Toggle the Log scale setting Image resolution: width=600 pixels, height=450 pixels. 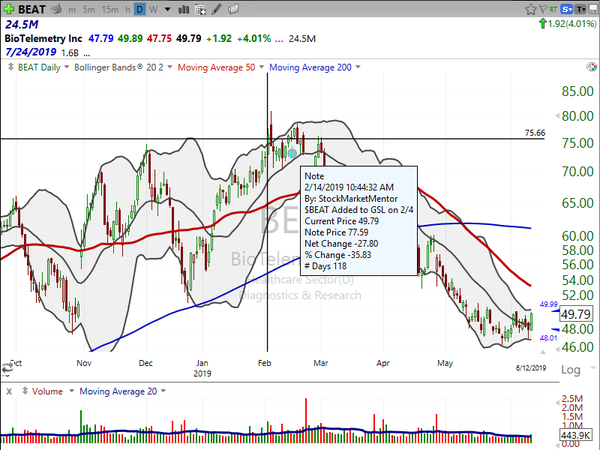571,370
